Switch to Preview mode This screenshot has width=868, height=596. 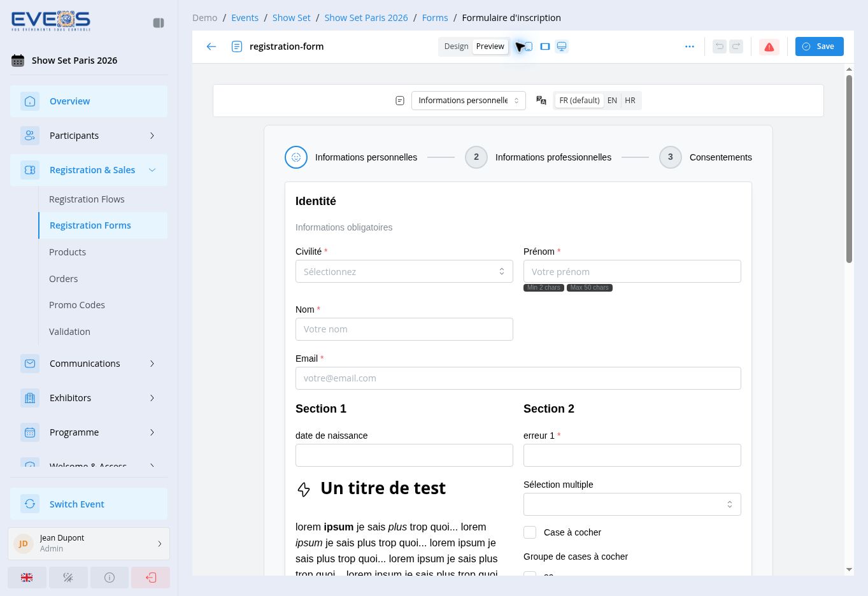pyautogui.click(x=490, y=46)
